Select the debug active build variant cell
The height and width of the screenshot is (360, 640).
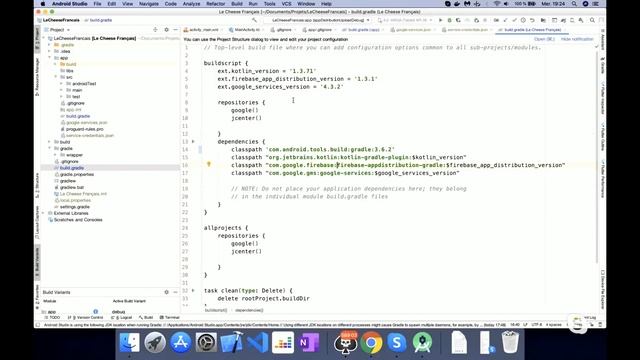(119, 312)
